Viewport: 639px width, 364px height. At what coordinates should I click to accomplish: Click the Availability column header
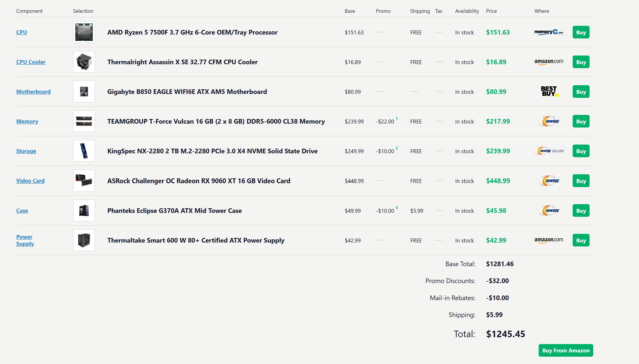coord(467,11)
